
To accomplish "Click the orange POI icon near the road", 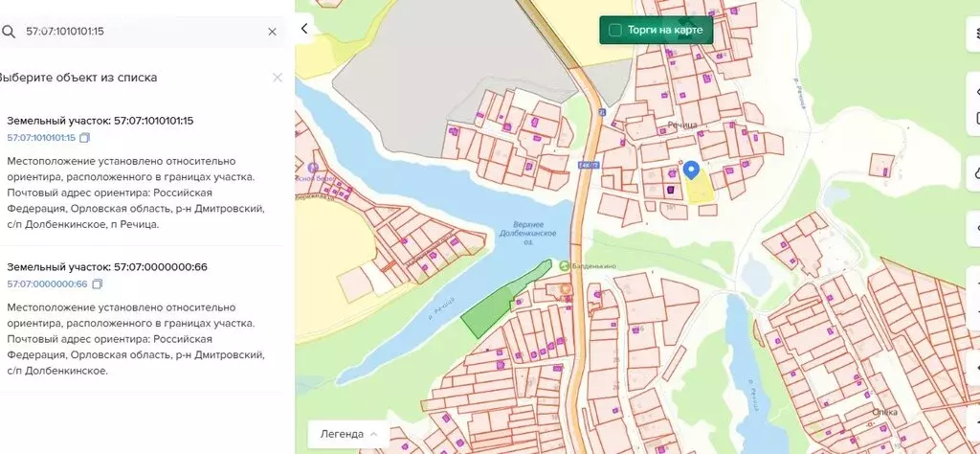I will pos(567,289).
